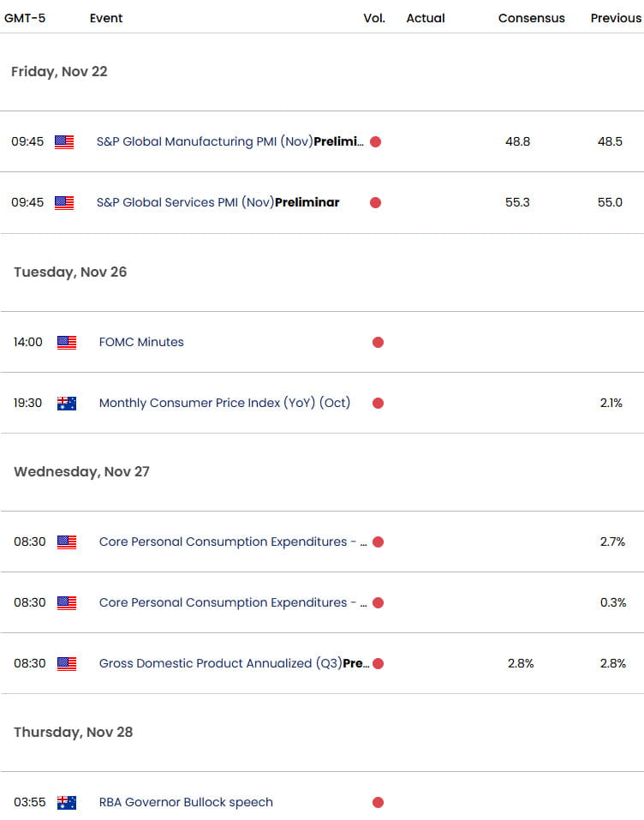Click the volatility dot for FOMC Minutes

[x=378, y=342]
